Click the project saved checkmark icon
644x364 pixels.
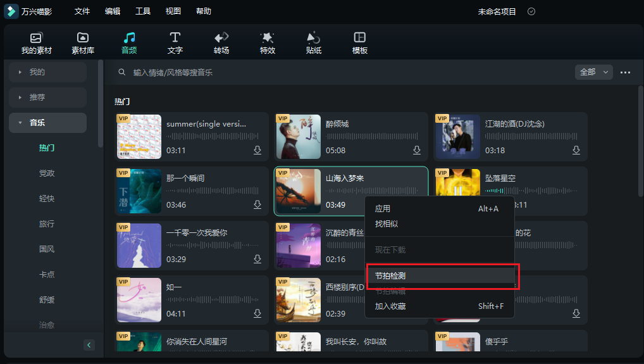[531, 11]
